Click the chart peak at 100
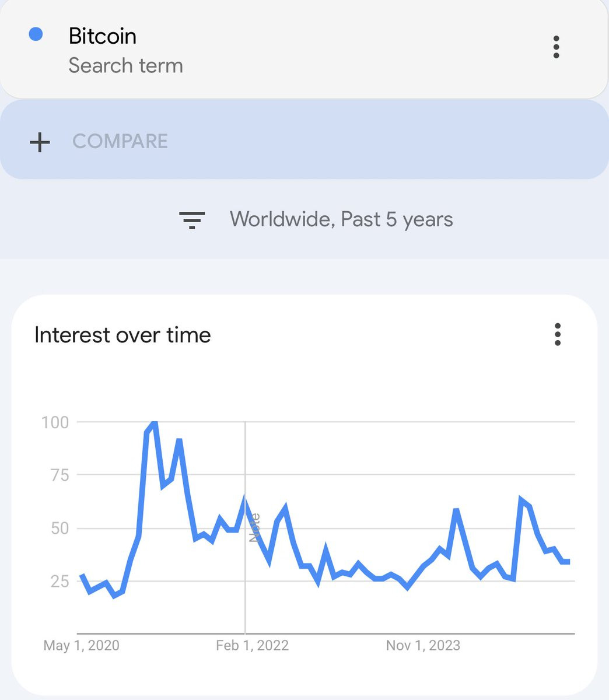The height and width of the screenshot is (700, 609). pos(154,421)
